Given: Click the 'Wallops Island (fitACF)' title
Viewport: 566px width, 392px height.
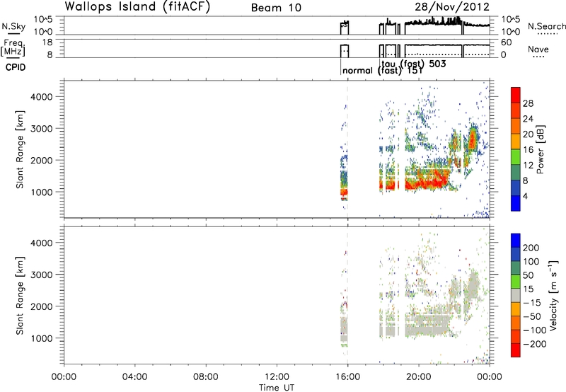Looking at the screenshot, I should coord(137,7).
